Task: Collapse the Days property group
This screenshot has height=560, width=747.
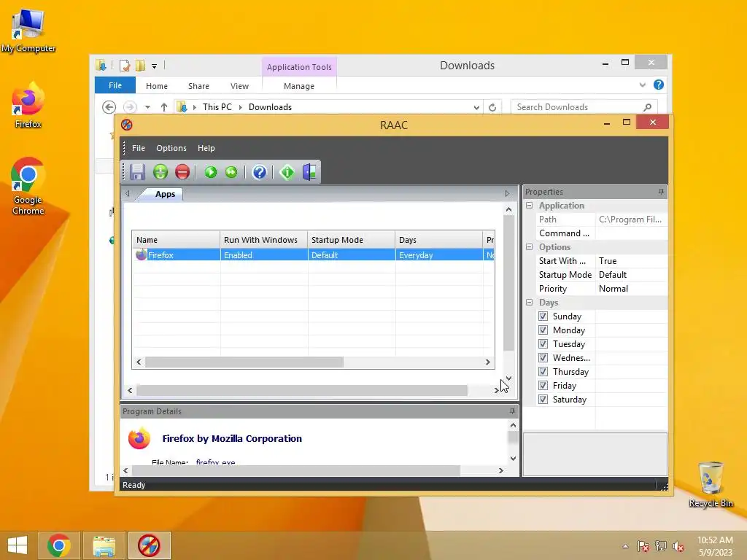Action: (530, 303)
